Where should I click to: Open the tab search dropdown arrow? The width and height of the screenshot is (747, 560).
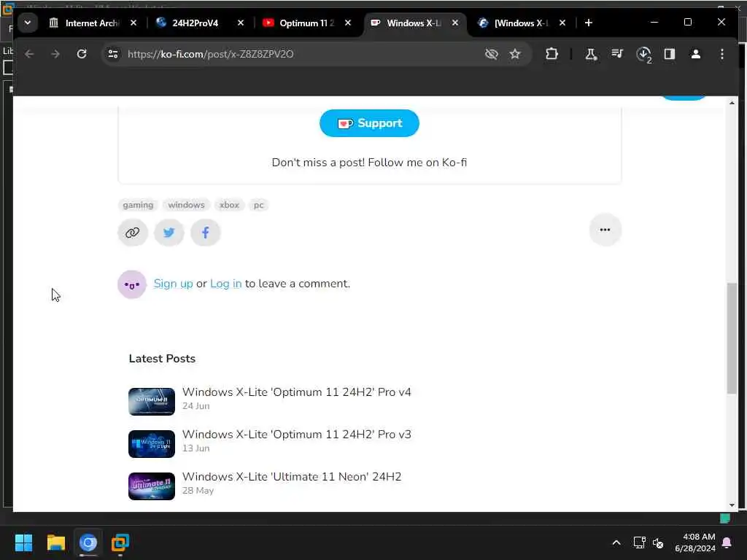pos(28,23)
